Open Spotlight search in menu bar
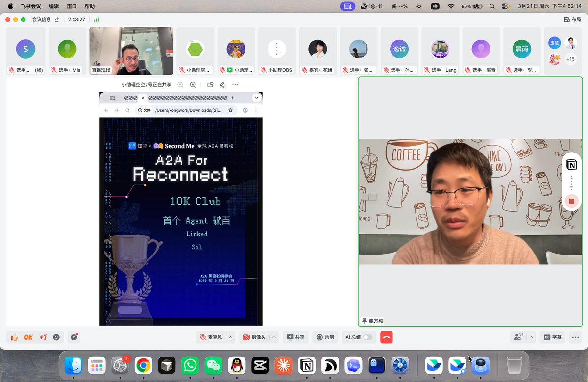Viewport: 588px width, 382px height. (x=492, y=6)
